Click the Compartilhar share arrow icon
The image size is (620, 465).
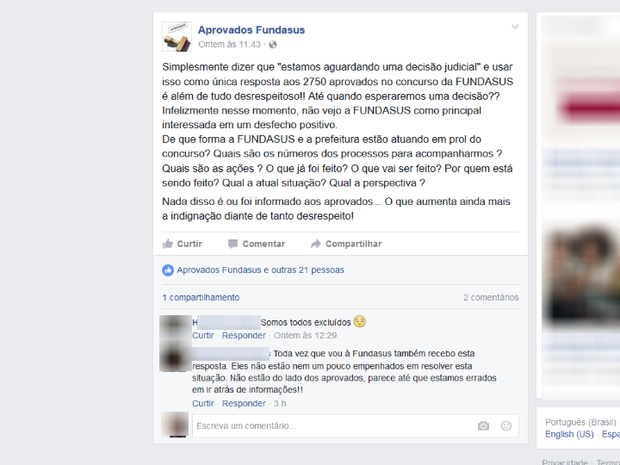point(315,244)
